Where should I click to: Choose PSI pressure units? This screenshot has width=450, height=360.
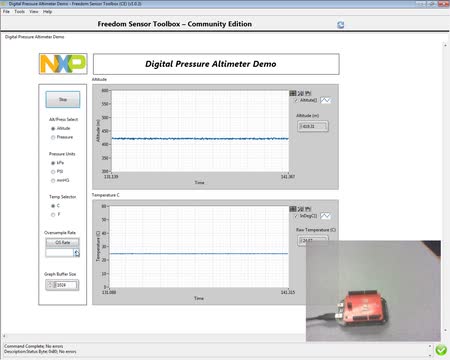(x=53, y=172)
